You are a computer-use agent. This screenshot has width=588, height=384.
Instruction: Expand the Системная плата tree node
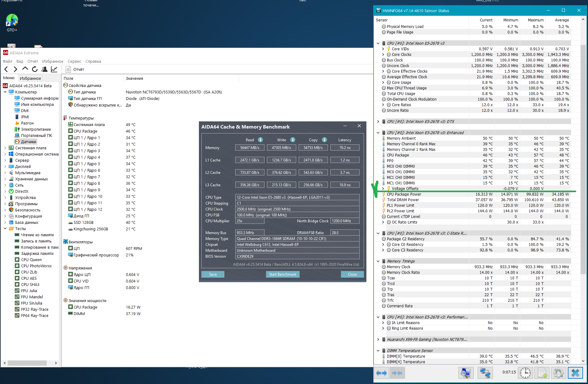5,148
